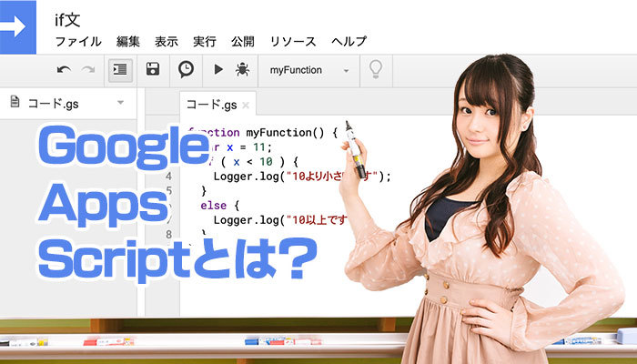Click the project title if文

pos(68,19)
